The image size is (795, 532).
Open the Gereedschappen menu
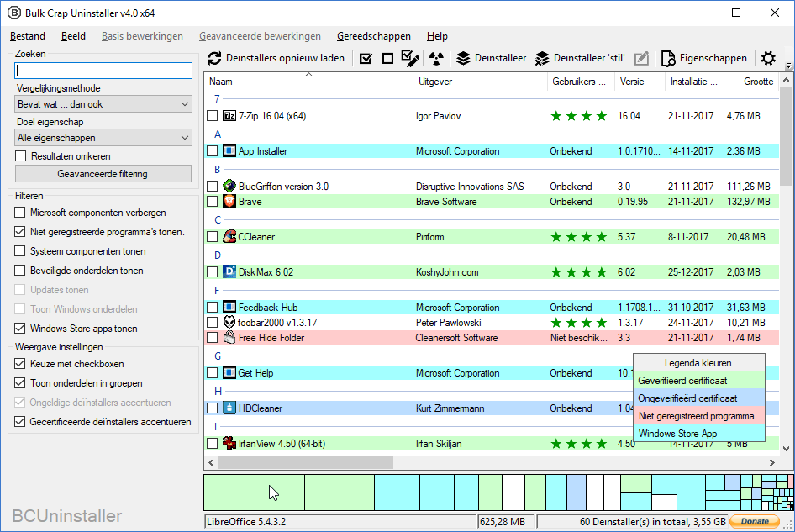(374, 36)
